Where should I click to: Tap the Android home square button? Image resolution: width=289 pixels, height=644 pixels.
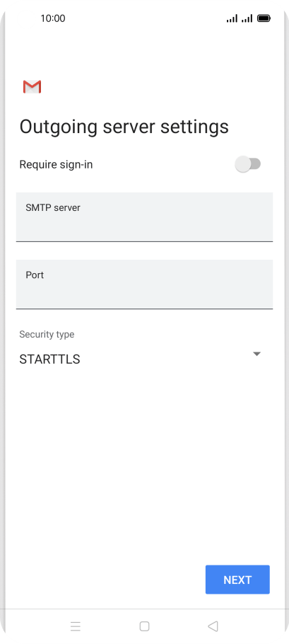coord(144,626)
